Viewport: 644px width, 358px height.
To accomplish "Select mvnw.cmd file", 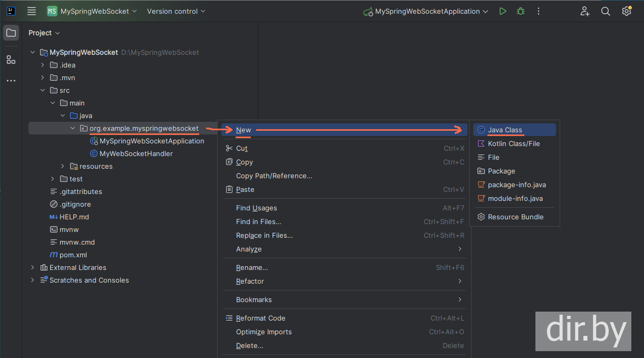I will [77, 242].
